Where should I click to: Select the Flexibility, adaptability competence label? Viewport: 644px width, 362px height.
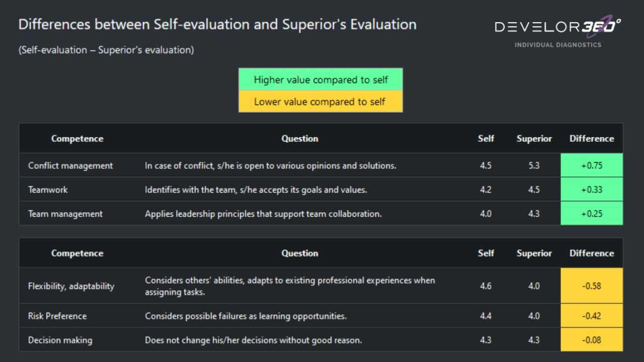point(71,286)
